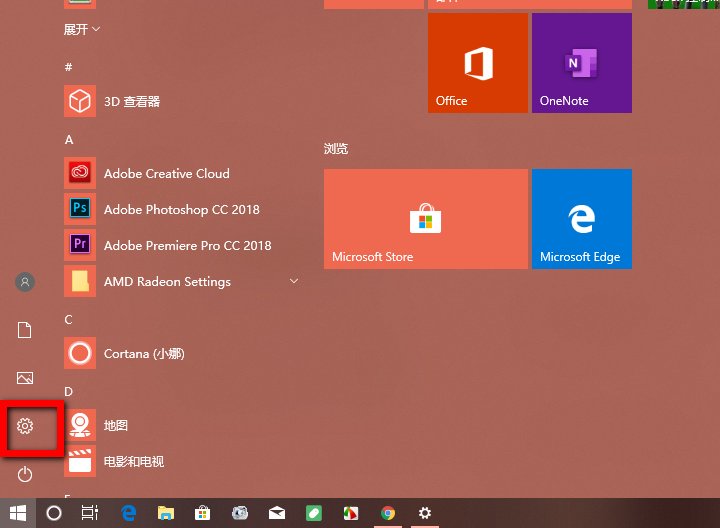Open Documents icon in Start sidebar

25,330
